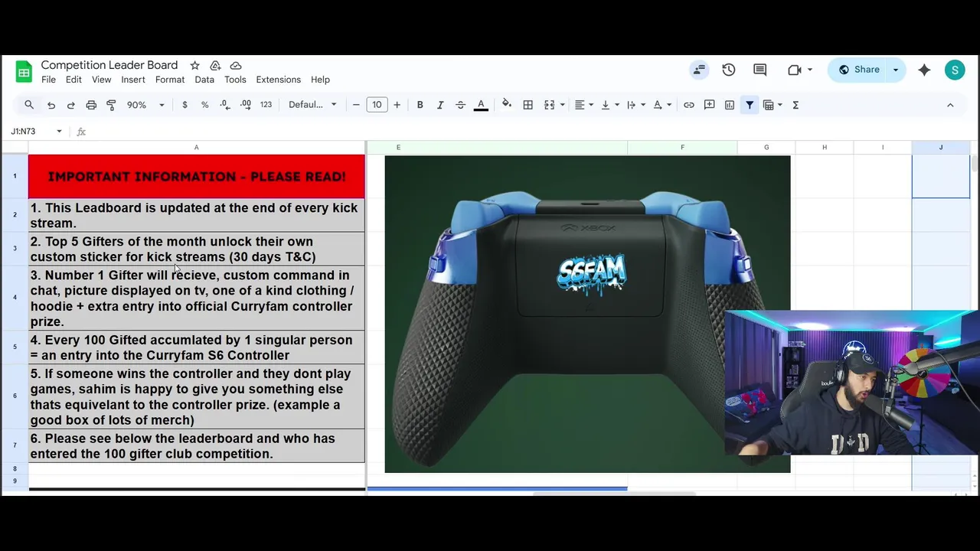Open vertical align dropdown

coord(609,105)
